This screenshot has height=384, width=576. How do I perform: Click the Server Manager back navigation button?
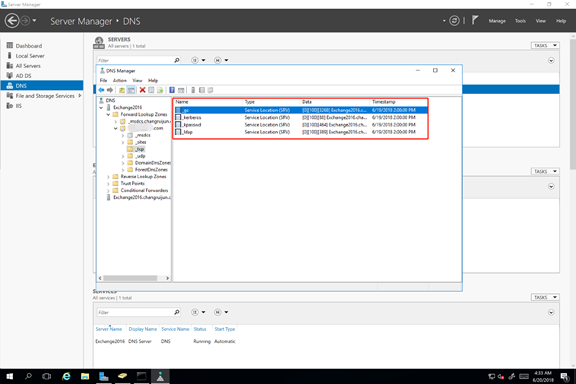coord(12,21)
